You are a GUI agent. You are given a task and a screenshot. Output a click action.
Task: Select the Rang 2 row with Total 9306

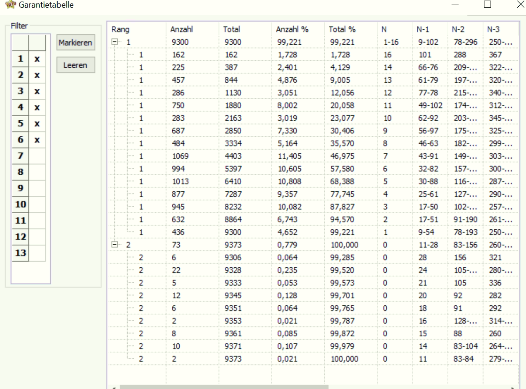coord(314,258)
